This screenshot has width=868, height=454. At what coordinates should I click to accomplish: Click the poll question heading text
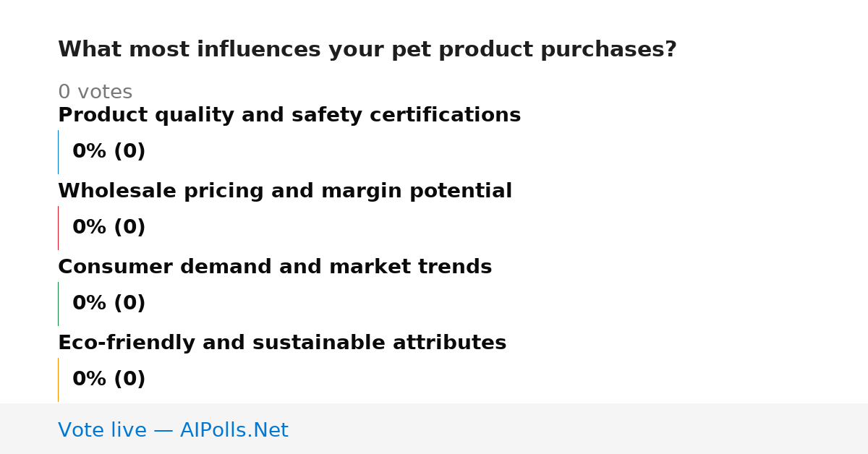pos(367,50)
